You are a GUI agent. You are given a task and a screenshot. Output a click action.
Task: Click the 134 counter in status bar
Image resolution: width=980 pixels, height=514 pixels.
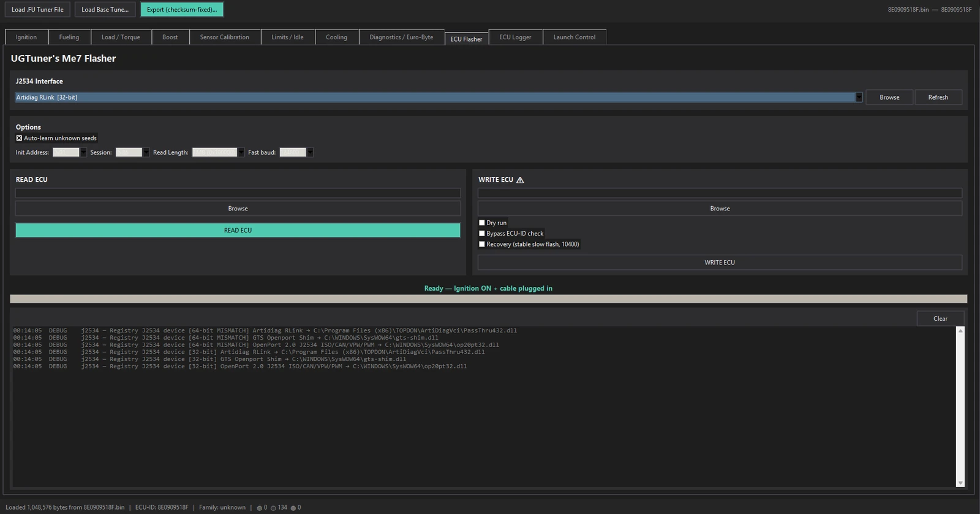point(282,507)
